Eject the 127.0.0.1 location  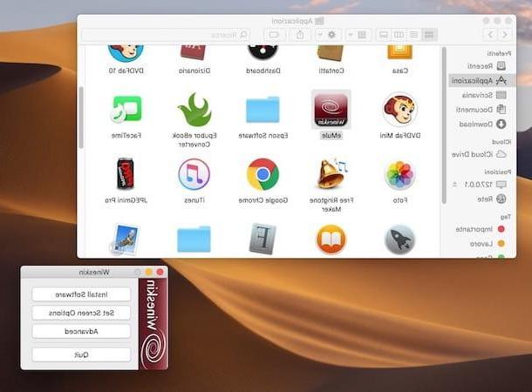pyautogui.click(x=454, y=185)
